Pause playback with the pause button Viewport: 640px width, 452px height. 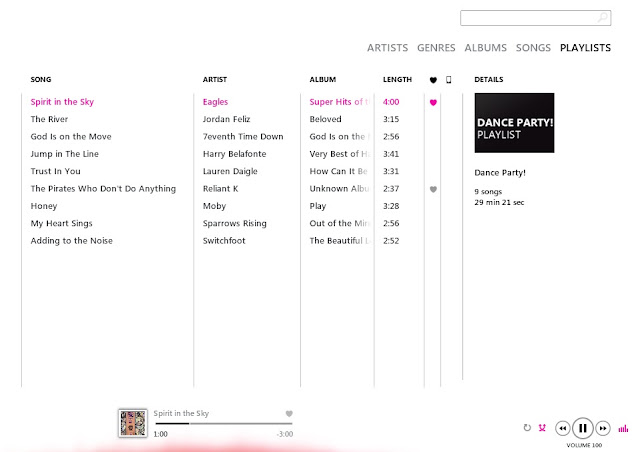[x=582, y=428]
